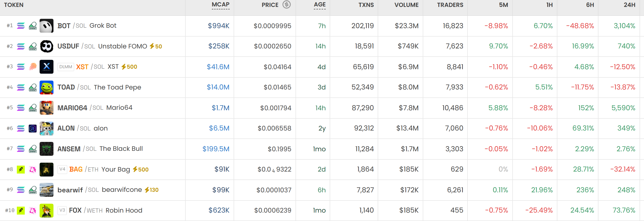Click the $41.6M market cap value
This screenshot has width=644, height=221.
tap(218, 67)
